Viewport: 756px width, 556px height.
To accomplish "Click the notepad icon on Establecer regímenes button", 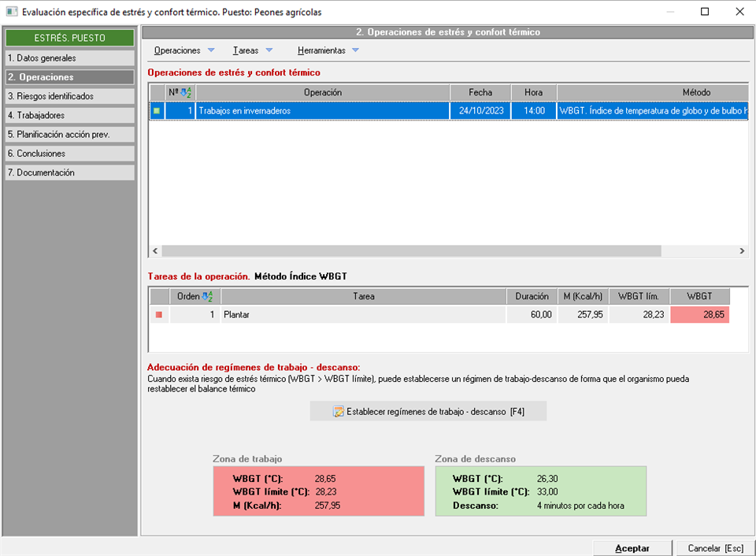I will pos(339,411).
